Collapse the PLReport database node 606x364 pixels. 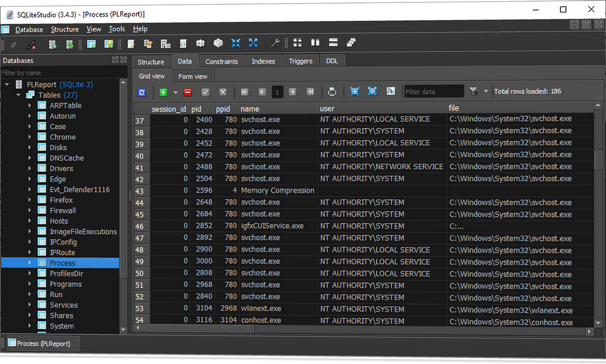pyautogui.click(x=7, y=85)
